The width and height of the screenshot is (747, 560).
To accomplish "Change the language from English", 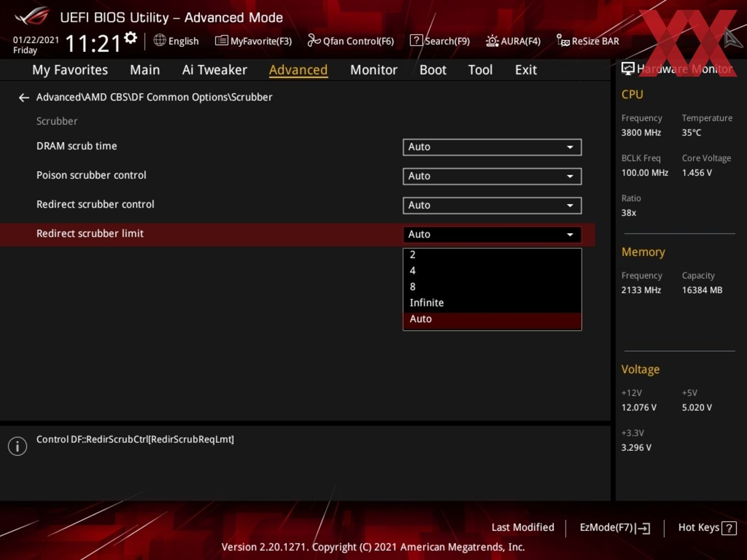I will 176,41.
